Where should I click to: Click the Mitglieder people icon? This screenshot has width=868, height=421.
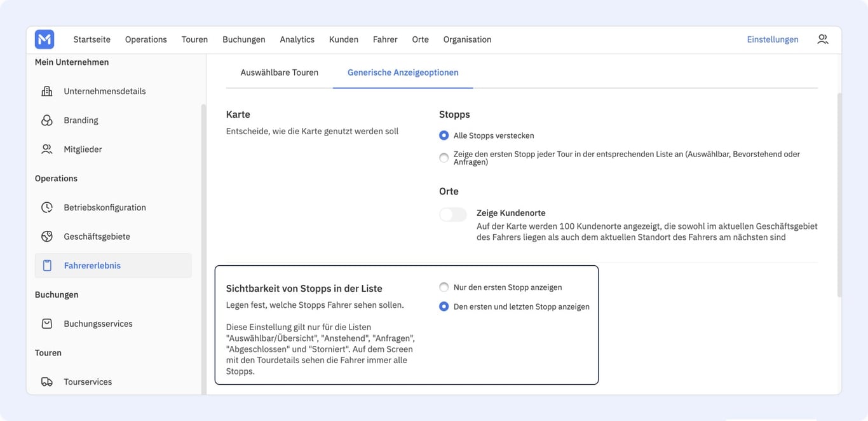(47, 149)
